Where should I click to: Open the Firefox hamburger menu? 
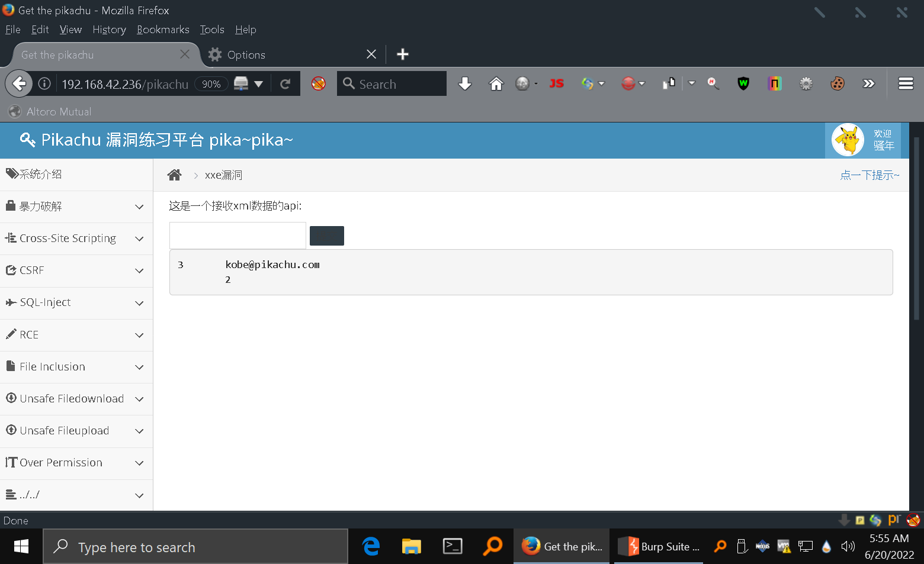click(x=906, y=84)
